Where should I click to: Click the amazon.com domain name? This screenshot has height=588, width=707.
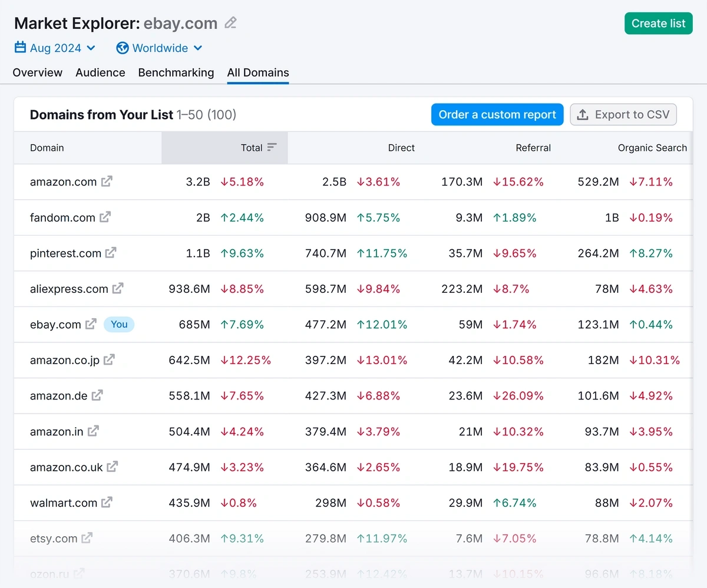pyautogui.click(x=63, y=182)
